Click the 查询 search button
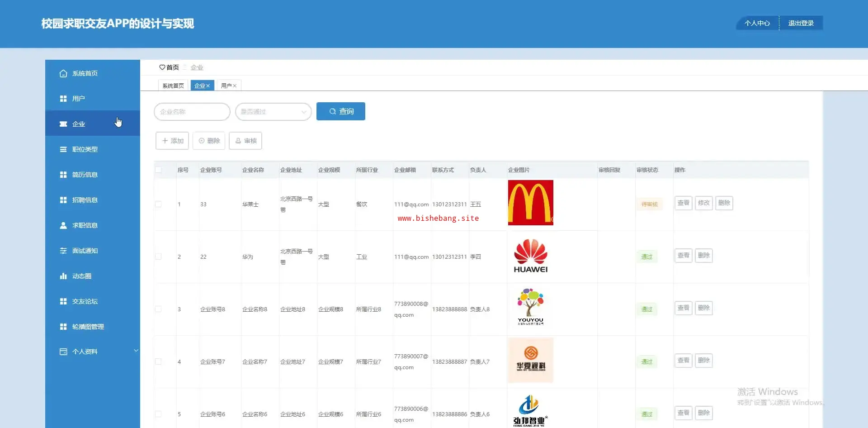This screenshot has width=868, height=428. click(341, 111)
